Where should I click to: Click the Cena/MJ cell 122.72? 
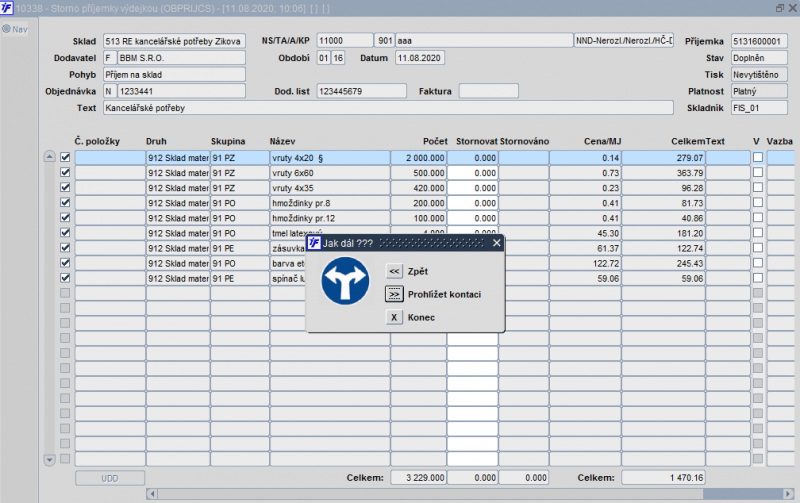tap(585, 263)
